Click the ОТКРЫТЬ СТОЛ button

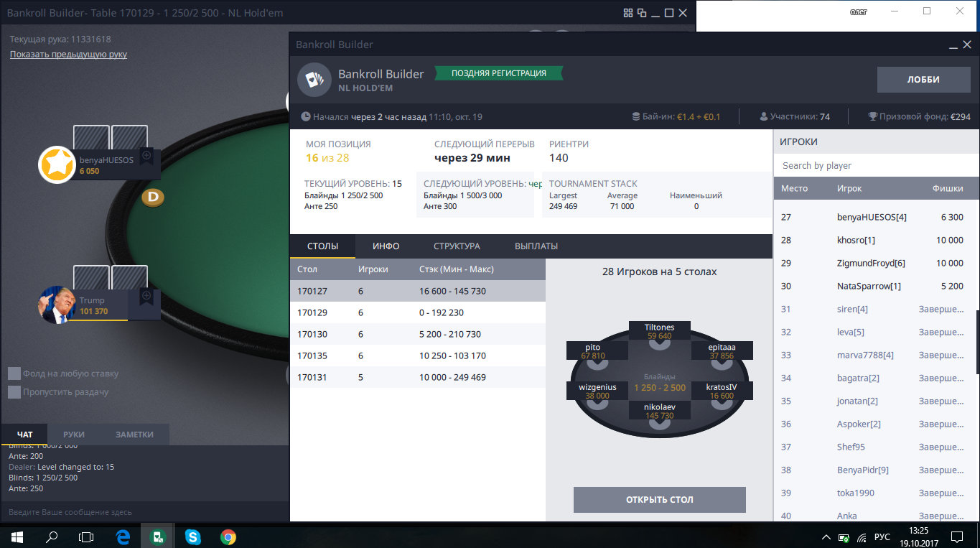point(660,500)
